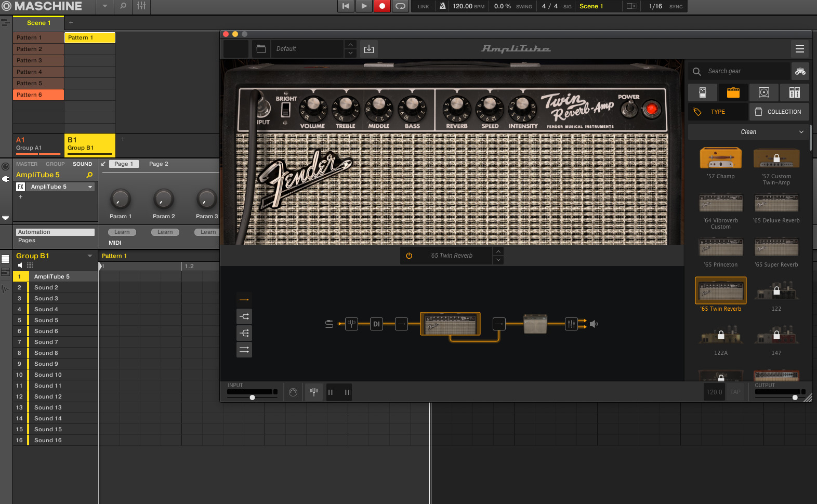Open the AmpliTube hamburger menu
Viewport: 817px width, 504px height.
(x=799, y=49)
